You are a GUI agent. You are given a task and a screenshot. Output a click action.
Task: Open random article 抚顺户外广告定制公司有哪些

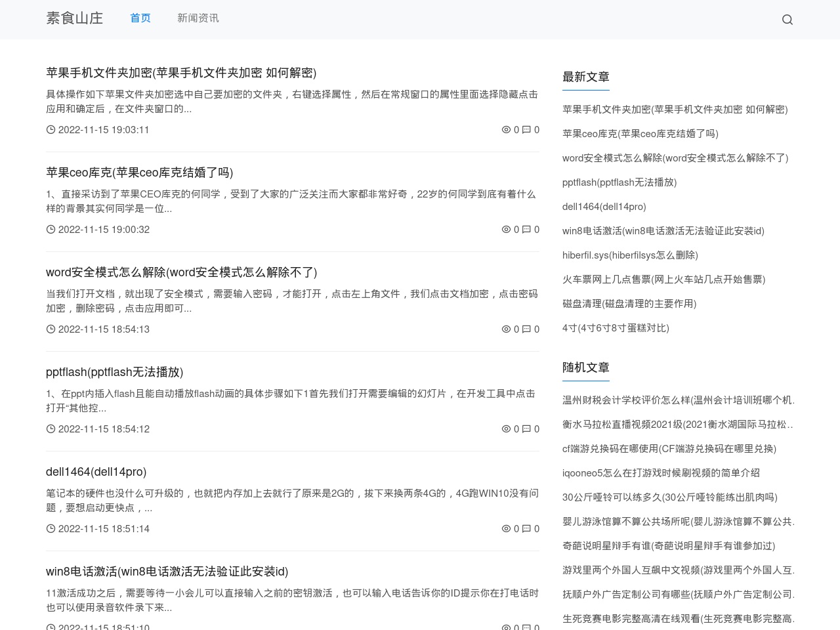coord(679,595)
